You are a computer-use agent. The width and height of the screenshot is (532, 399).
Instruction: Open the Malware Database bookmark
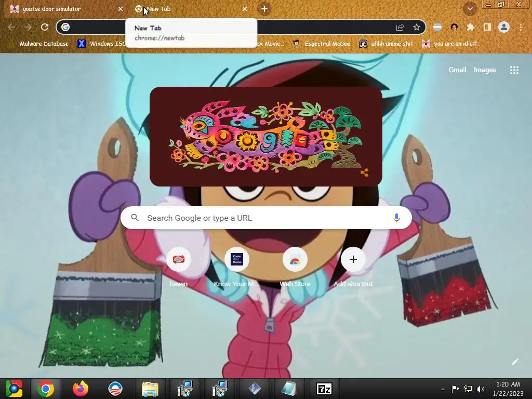pos(38,44)
